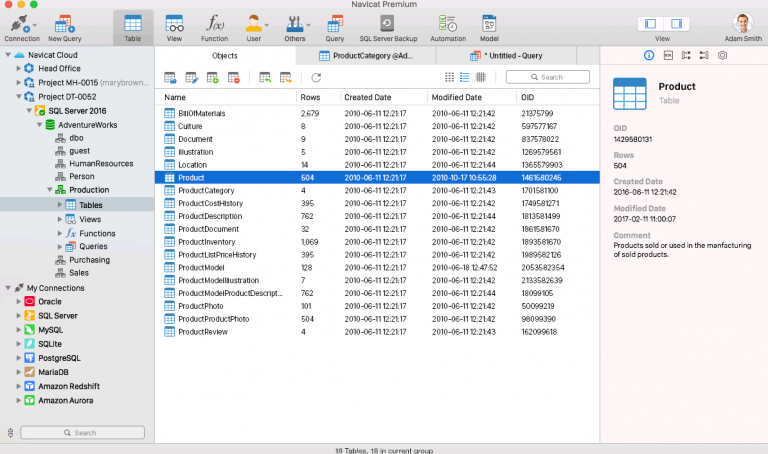Expand the Oracle connection node
The width and height of the screenshot is (768, 454).
coord(19,302)
